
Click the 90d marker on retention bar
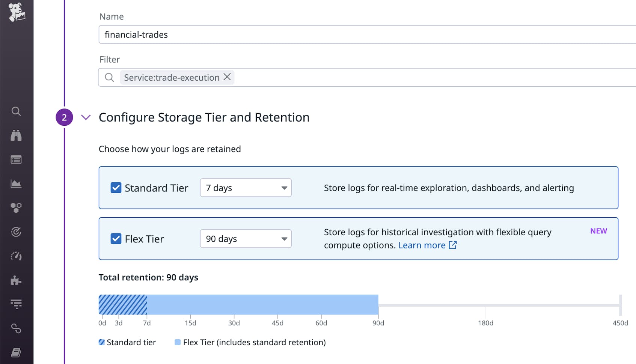378,323
